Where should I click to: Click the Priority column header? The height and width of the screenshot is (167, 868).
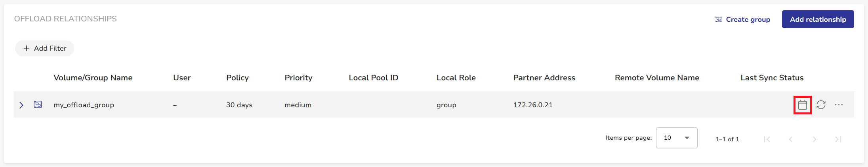298,78
